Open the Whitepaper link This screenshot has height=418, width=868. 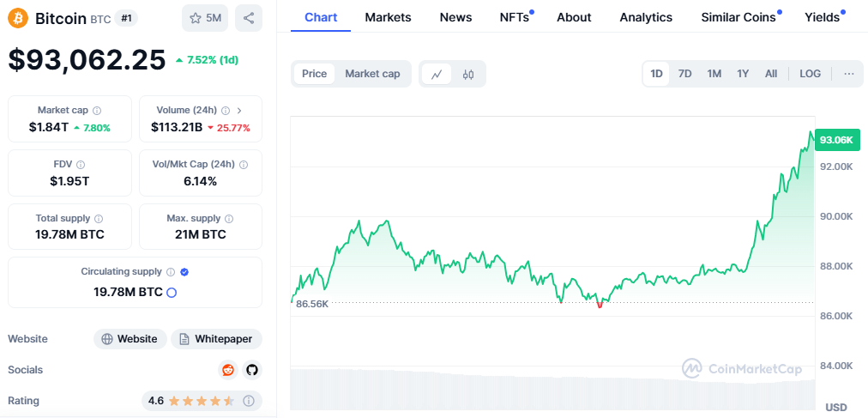216,339
